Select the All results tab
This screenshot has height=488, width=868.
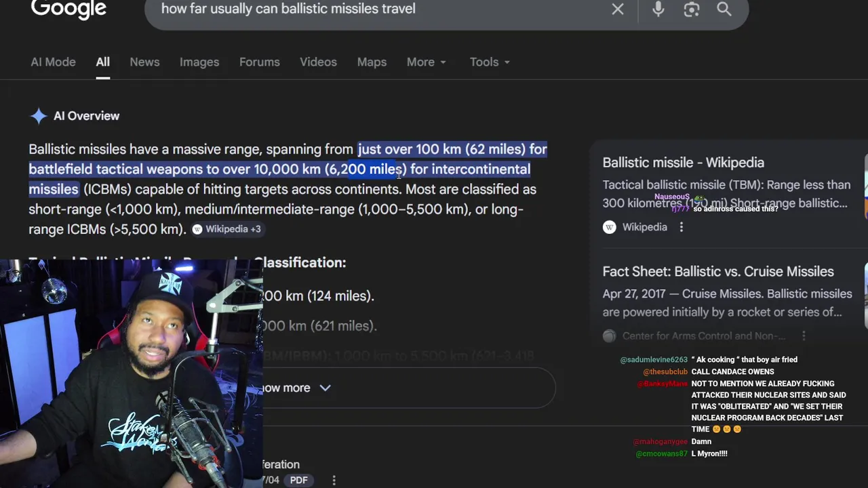pos(102,62)
